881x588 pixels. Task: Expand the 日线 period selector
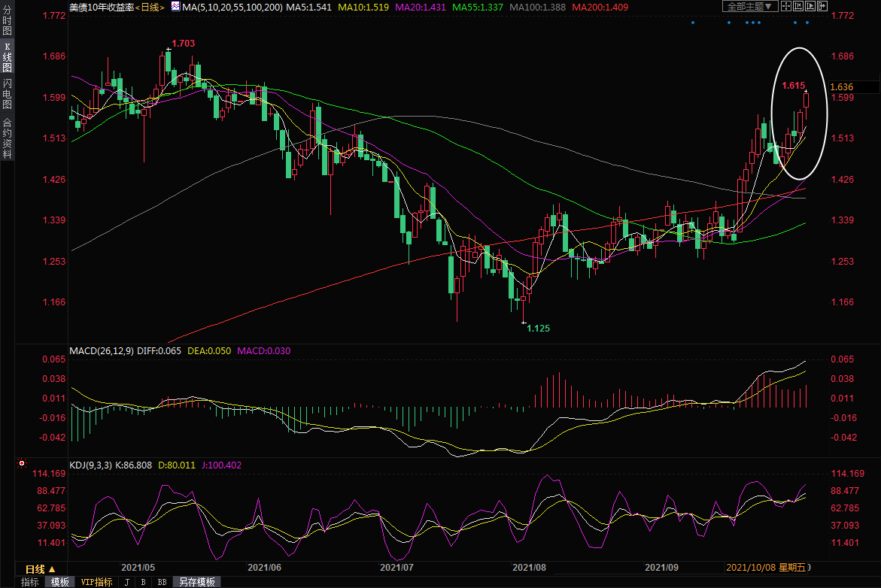[41, 569]
